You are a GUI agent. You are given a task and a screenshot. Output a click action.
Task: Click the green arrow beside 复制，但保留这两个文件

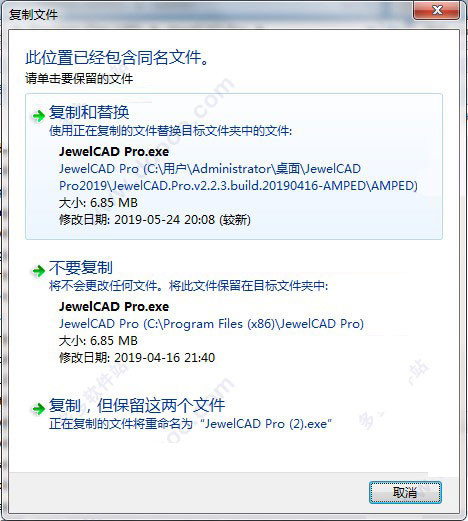[38, 408]
